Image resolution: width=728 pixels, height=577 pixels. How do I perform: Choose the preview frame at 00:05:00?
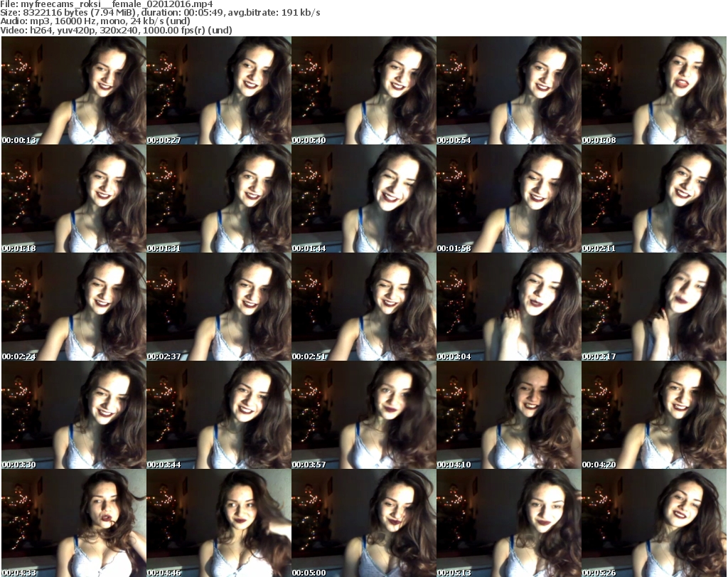click(363, 523)
